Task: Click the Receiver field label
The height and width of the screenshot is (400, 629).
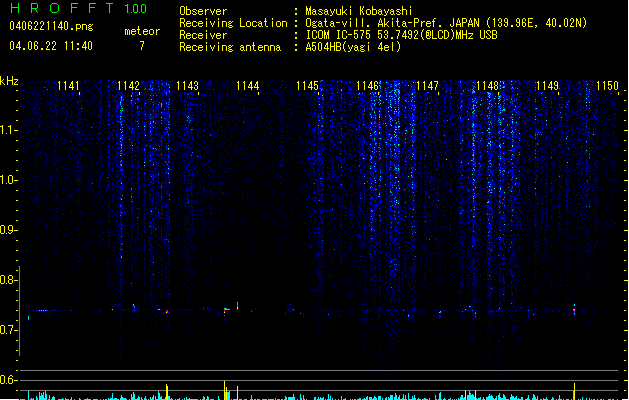Action: (203, 35)
